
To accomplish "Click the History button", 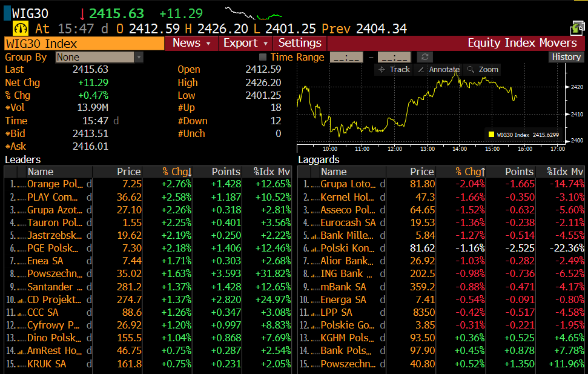I will coord(566,57).
